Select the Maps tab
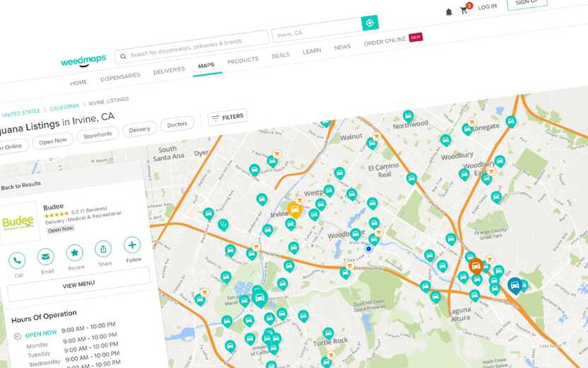This screenshot has width=588, height=368. pos(206,66)
